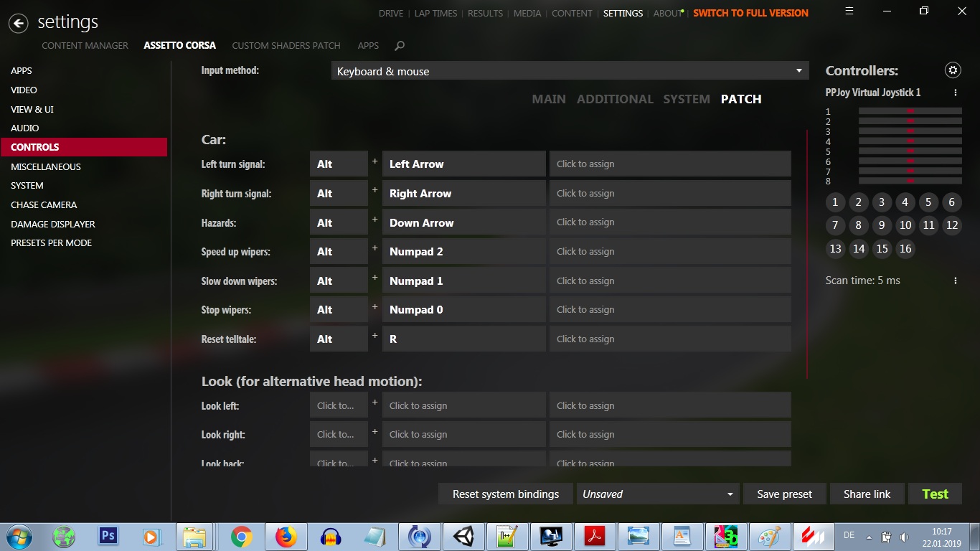Viewport: 980px width, 551px height.
Task: Open the MEDIA section
Action: [x=527, y=13]
